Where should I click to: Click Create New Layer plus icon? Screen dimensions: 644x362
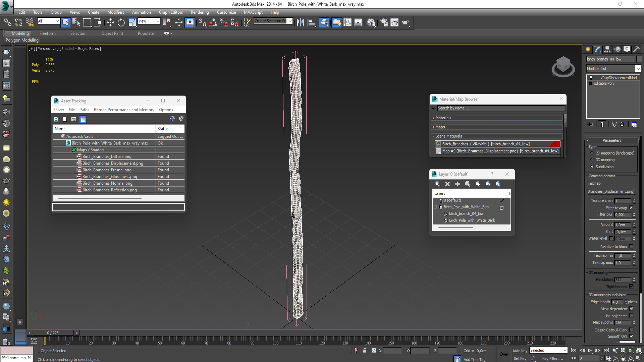pos(457,184)
